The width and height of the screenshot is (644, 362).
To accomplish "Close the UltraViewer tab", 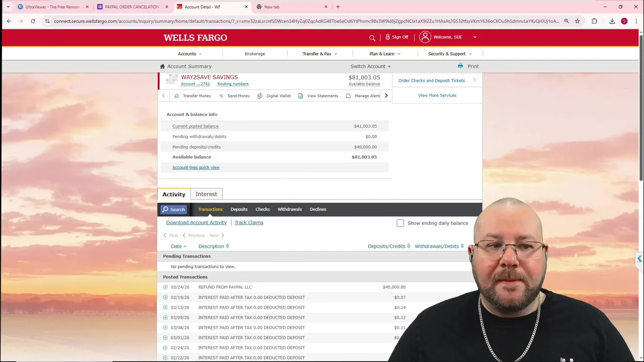I will pos(87,7).
